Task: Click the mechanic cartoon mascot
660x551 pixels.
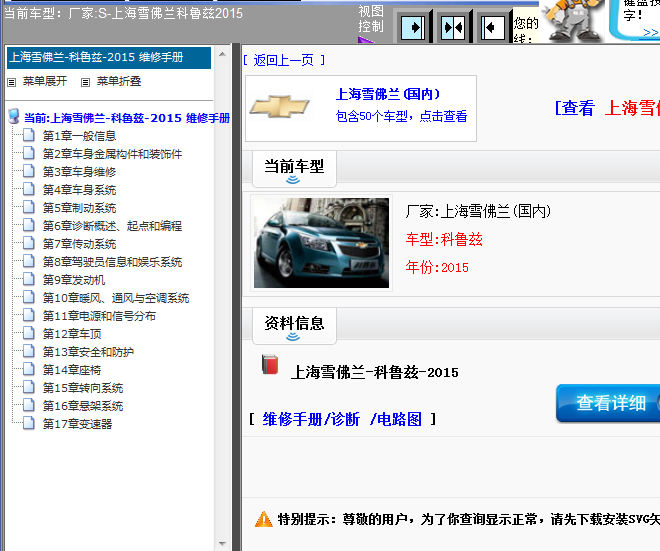Action: (x=571, y=20)
